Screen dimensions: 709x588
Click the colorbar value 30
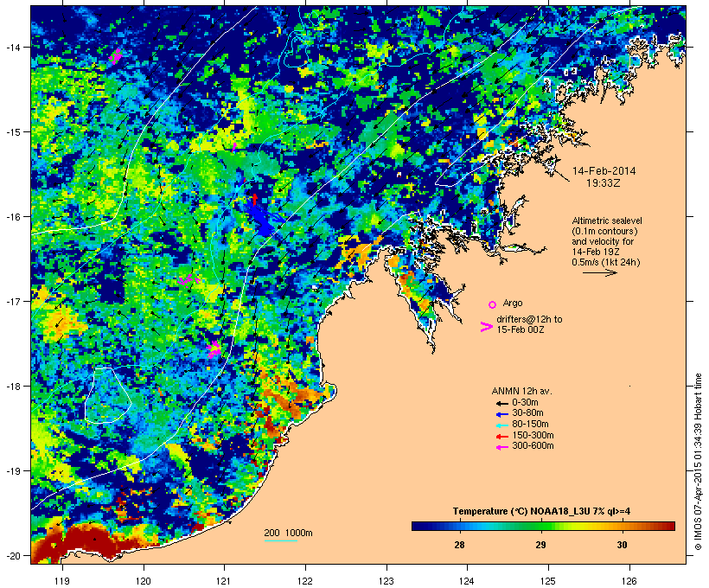tap(622, 545)
